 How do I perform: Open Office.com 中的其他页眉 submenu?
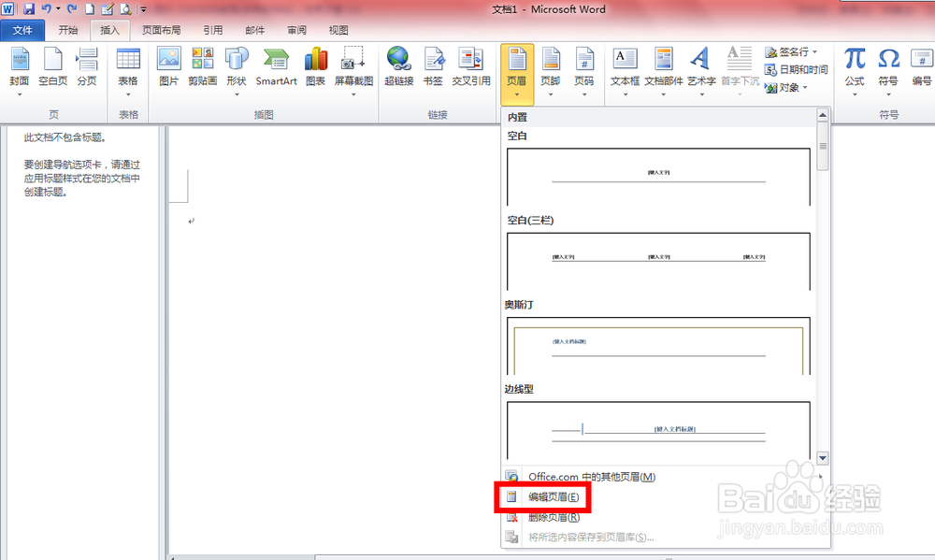[665, 477]
